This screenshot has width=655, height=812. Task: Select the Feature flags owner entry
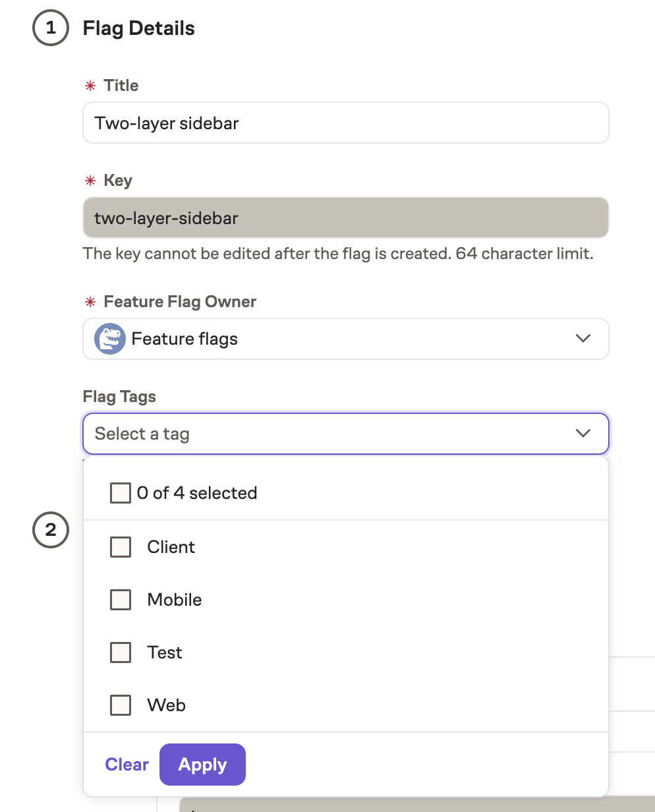(x=185, y=338)
